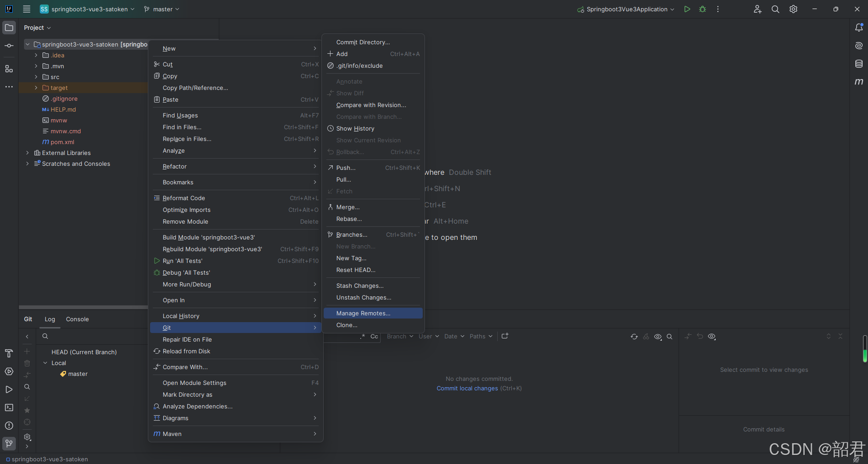Open Code With Me icon
This screenshot has height=464, width=868.
click(758, 9)
